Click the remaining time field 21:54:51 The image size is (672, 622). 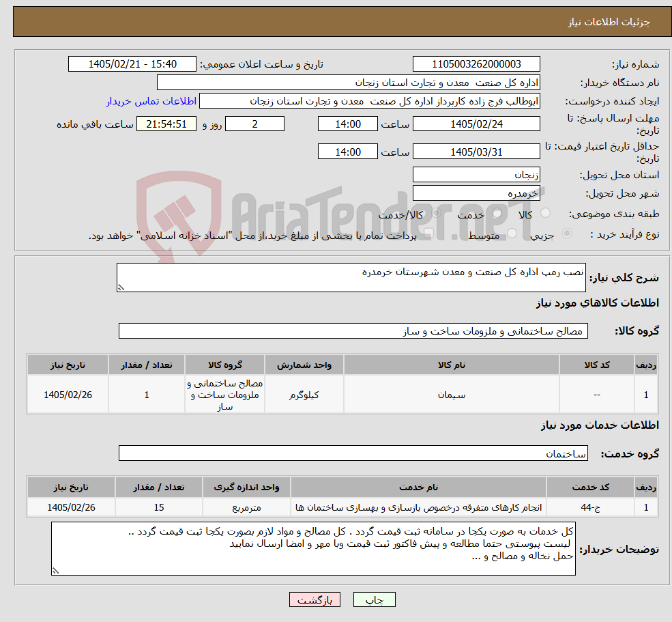click(x=166, y=124)
